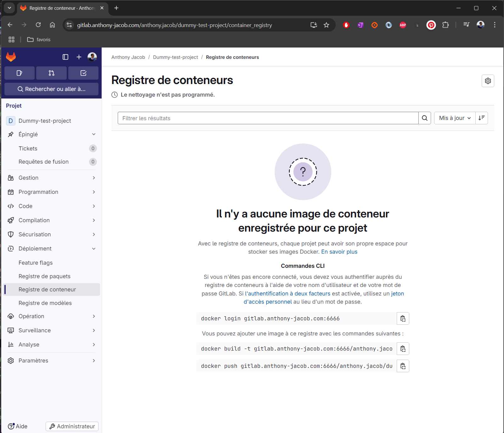Go to browser home page icon
This screenshot has width=504, height=433.
52,25
